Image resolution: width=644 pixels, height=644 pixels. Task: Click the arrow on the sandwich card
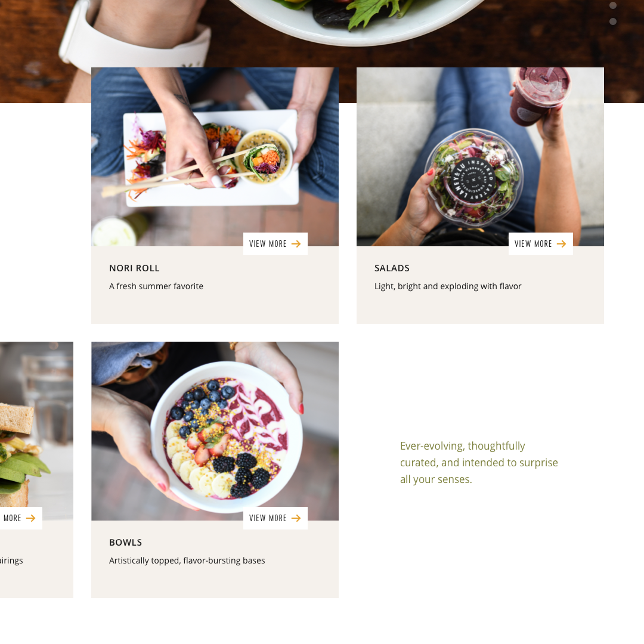30,518
